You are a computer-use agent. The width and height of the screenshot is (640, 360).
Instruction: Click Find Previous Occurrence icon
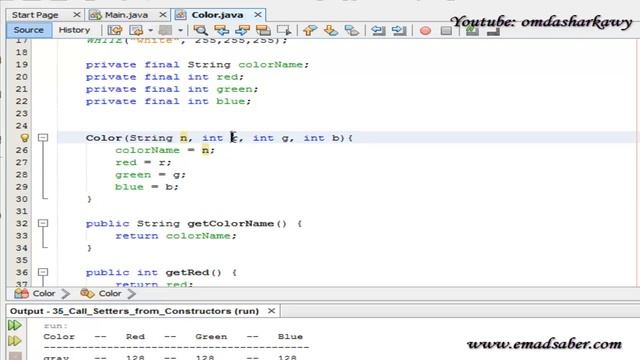pos(221,30)
